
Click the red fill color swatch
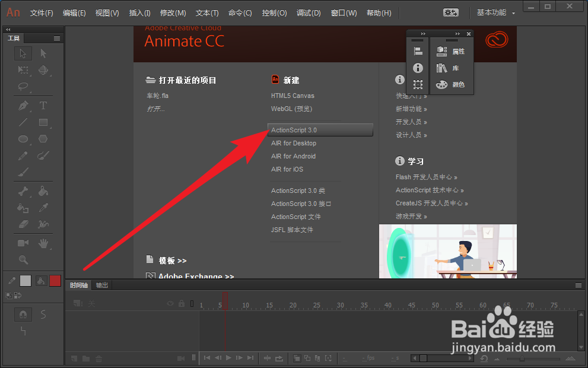(x=55, y=281)
